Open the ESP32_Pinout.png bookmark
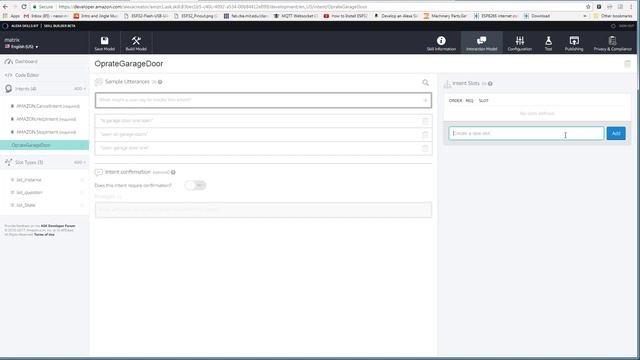 pos(196,16)
